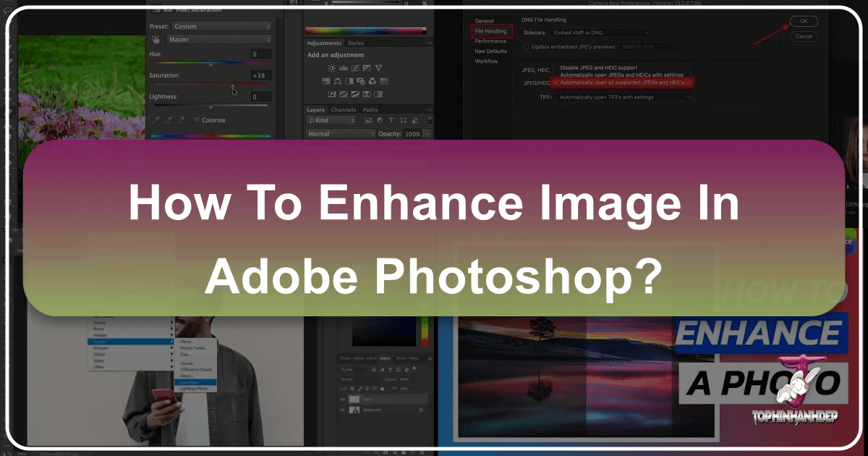
Task: Select the Brightness/Contrast adjustment icon
Action: coord(332,68)
